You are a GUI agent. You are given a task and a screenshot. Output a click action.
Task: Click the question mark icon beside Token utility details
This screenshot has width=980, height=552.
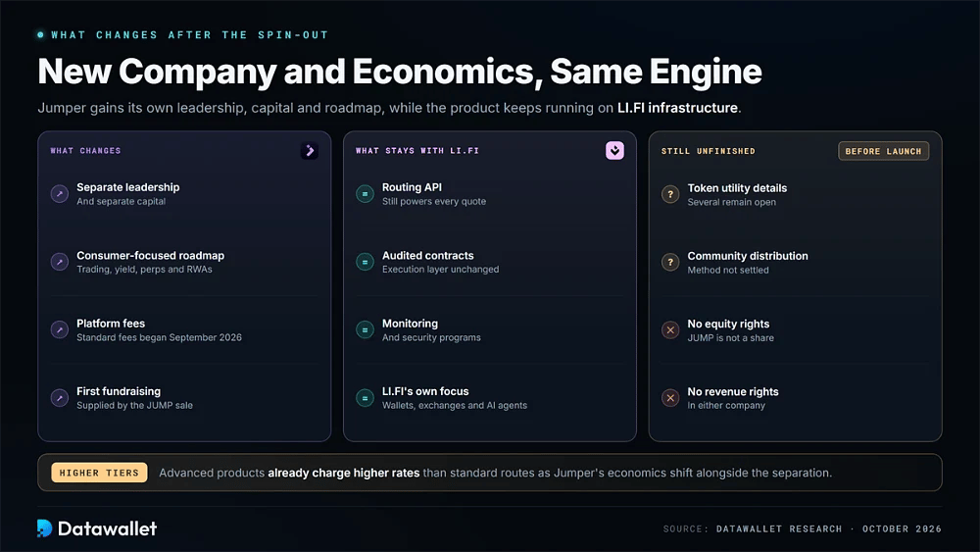point(670,194)
